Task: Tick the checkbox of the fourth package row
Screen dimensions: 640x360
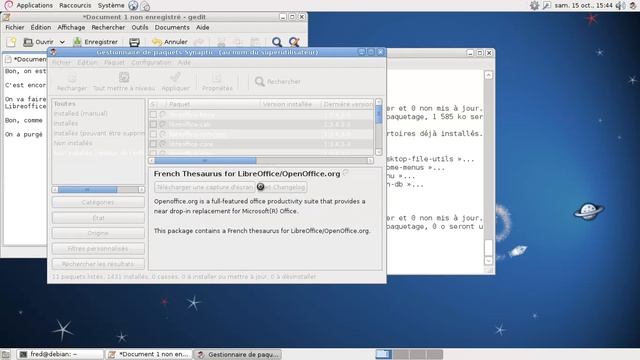Action: [153, 144]
